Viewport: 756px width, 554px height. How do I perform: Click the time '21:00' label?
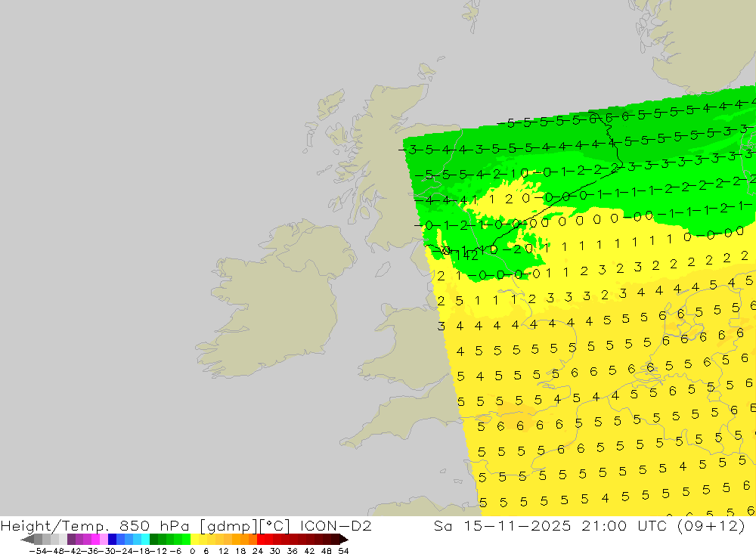tap(604, 525)
